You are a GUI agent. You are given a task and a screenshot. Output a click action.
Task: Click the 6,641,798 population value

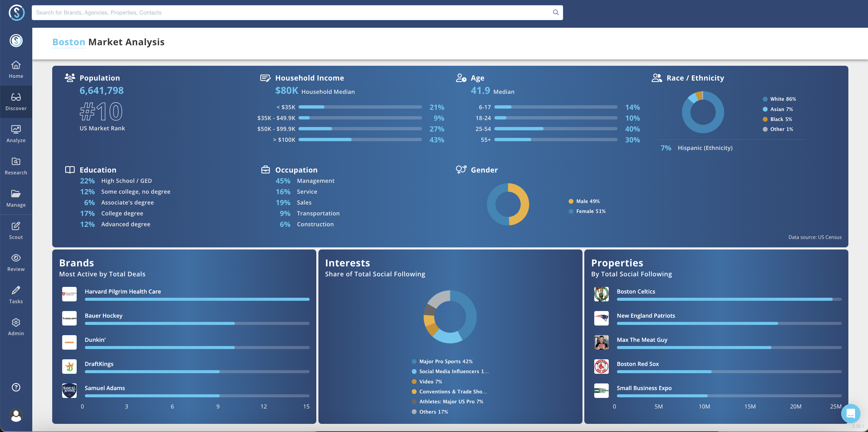coord(101,91)
